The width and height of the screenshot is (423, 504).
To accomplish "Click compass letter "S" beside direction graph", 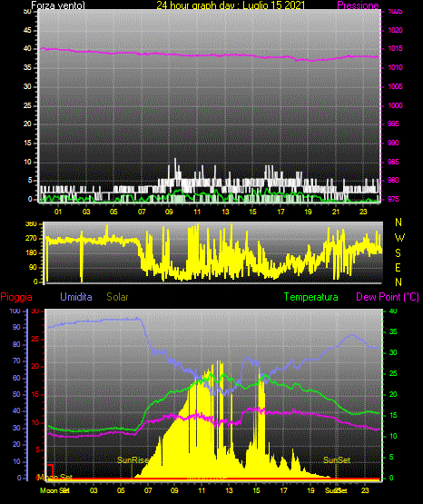I will 398,253.
